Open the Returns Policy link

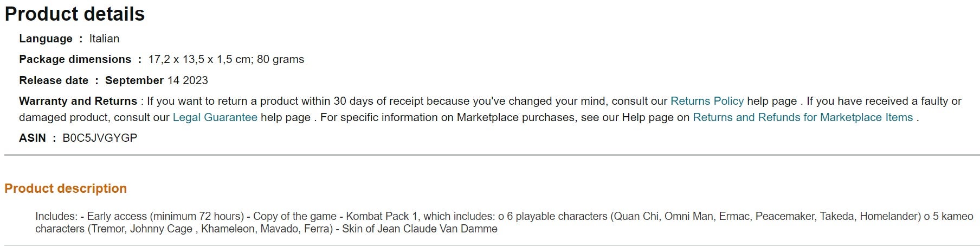click(x=707, y=101)
